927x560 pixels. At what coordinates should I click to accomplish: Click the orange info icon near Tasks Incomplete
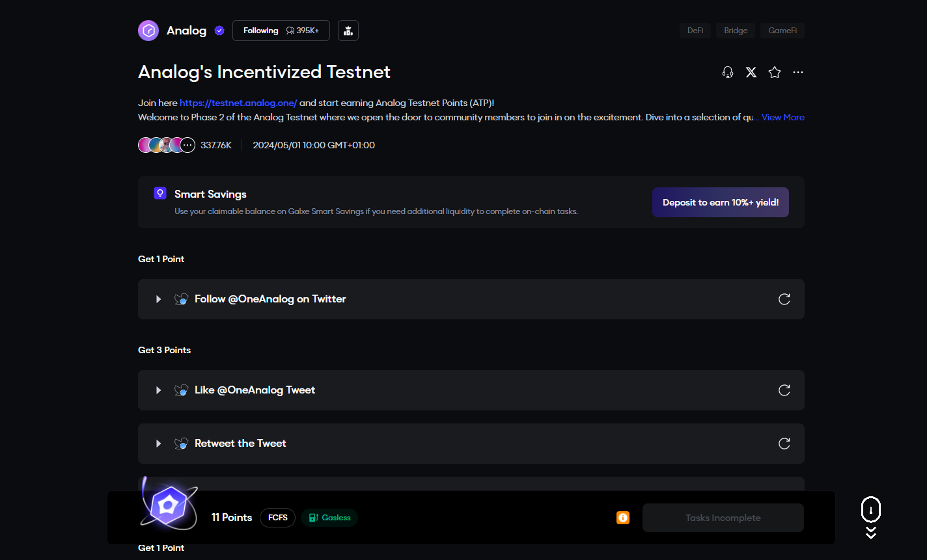(623, 518)
